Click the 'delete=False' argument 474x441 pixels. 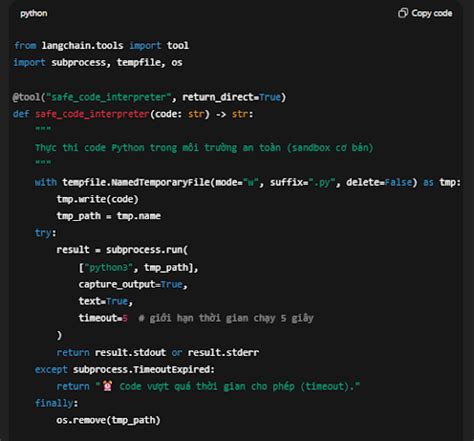tap(379, 182)
